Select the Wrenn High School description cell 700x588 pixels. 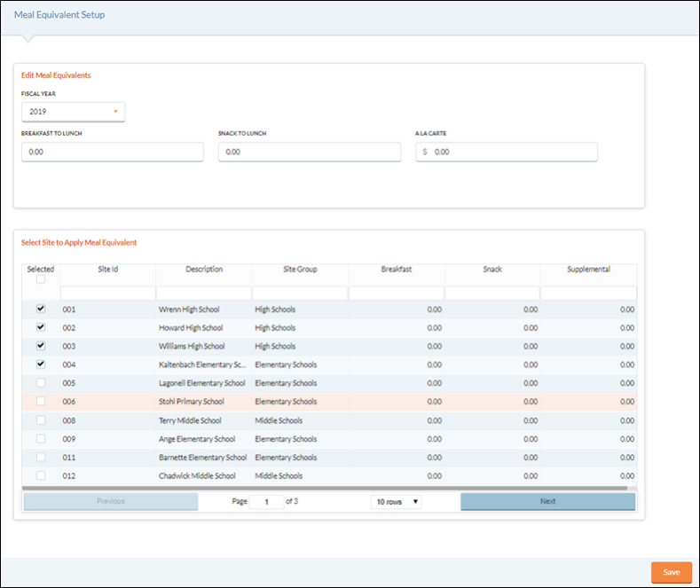click(x=189, y=310)
